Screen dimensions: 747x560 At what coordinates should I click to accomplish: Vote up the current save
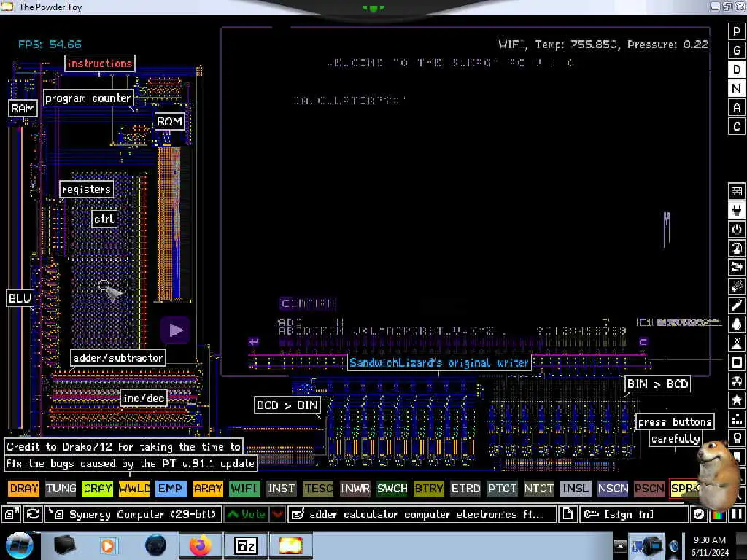point(247,514)
